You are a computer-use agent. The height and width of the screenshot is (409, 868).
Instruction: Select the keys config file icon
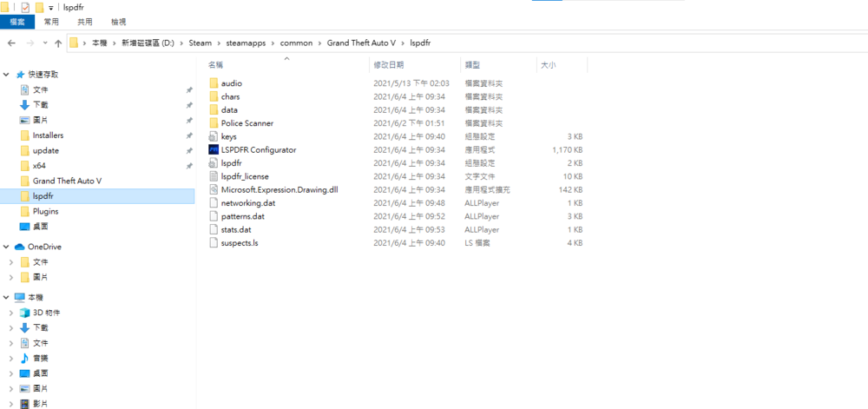[x=214, y=136]
